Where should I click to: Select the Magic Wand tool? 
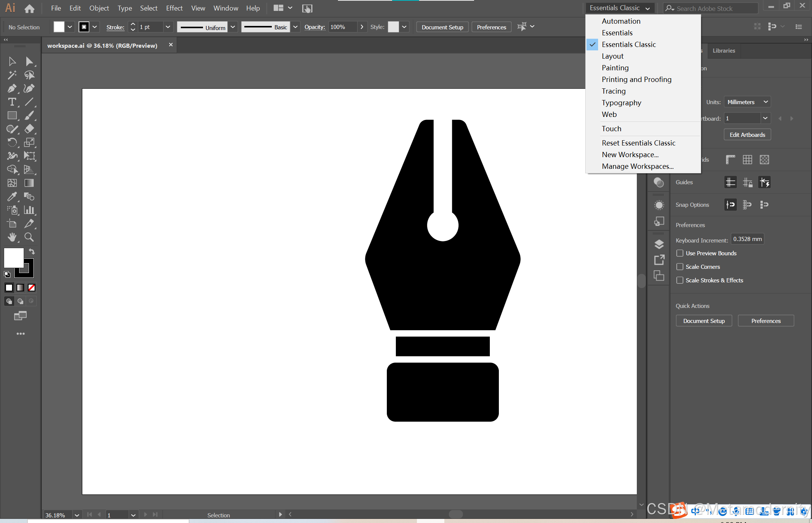coord(12,75)
